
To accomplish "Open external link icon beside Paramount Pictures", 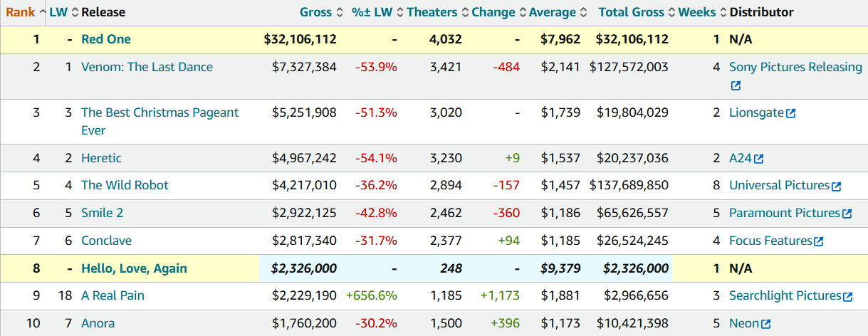I will [x=847, y=214].
